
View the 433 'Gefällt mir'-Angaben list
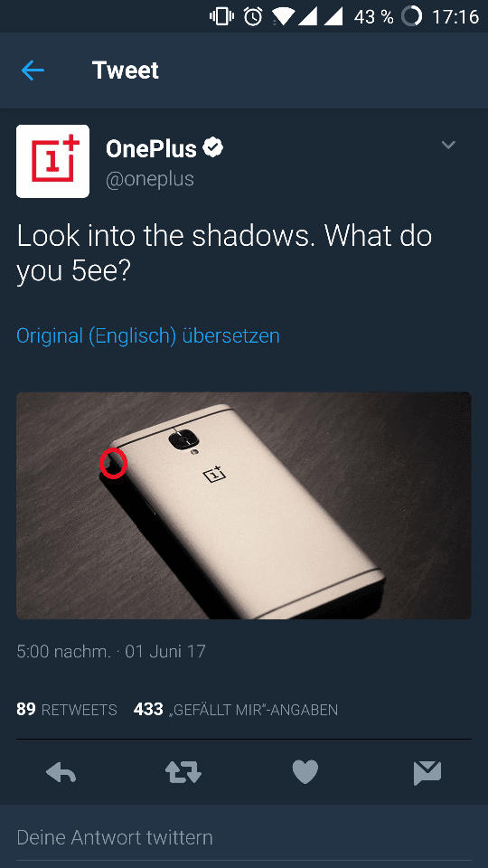[x=236, y=709]
